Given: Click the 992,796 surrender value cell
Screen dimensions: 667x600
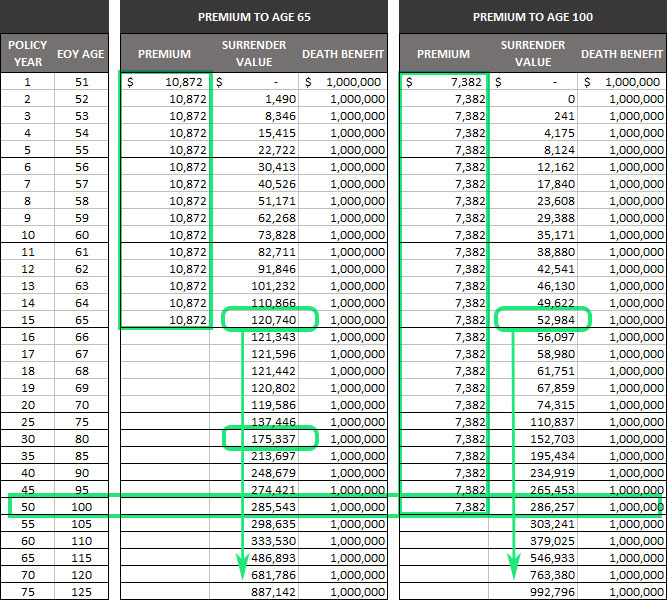Looking at the screenshot, I should pyautogui.click(x=533, y=591).
